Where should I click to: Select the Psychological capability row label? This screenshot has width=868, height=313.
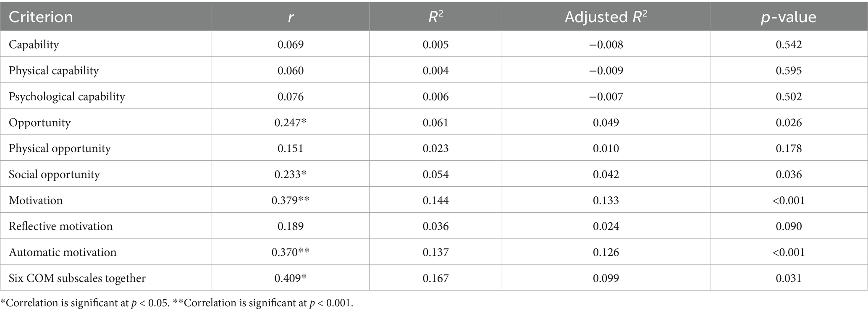(x=67, y=97)
